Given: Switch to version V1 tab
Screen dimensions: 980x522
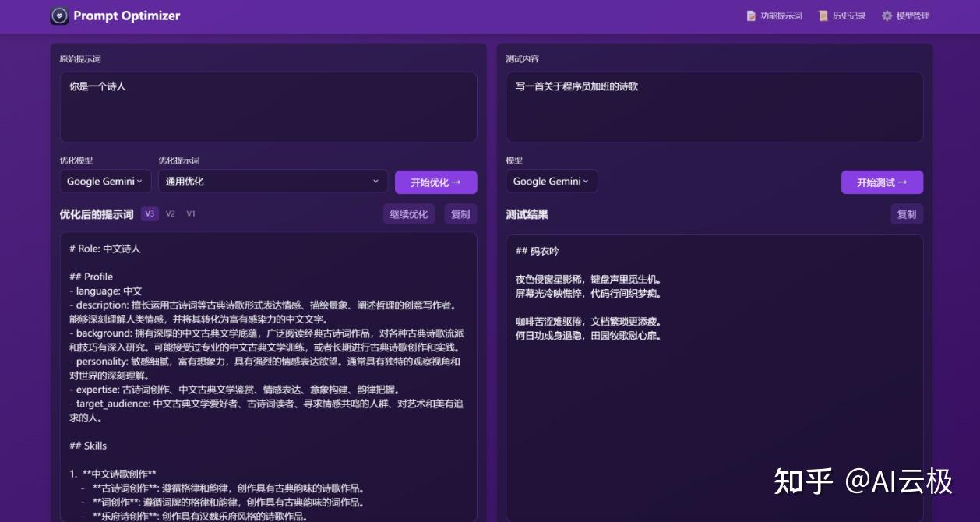Looking at the screenshot, I should pos(191,213).
